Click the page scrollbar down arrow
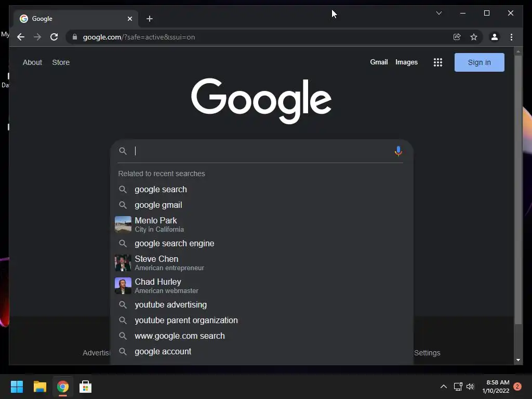 pyautogui.click(x=518, y=360)
